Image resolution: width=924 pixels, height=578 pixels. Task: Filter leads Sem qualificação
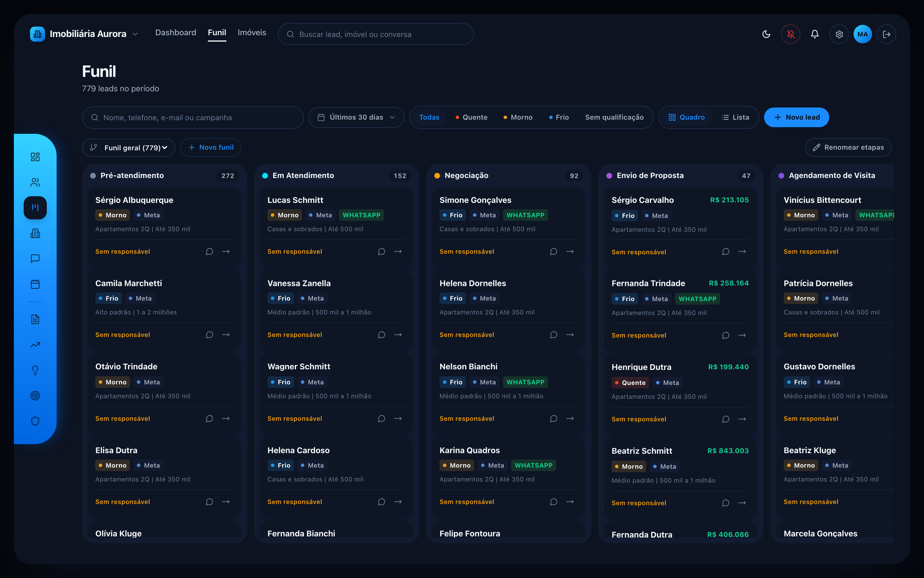614,117
